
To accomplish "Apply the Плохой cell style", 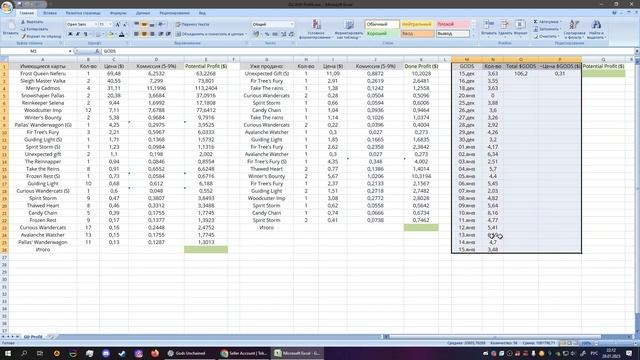I will 453,24.
